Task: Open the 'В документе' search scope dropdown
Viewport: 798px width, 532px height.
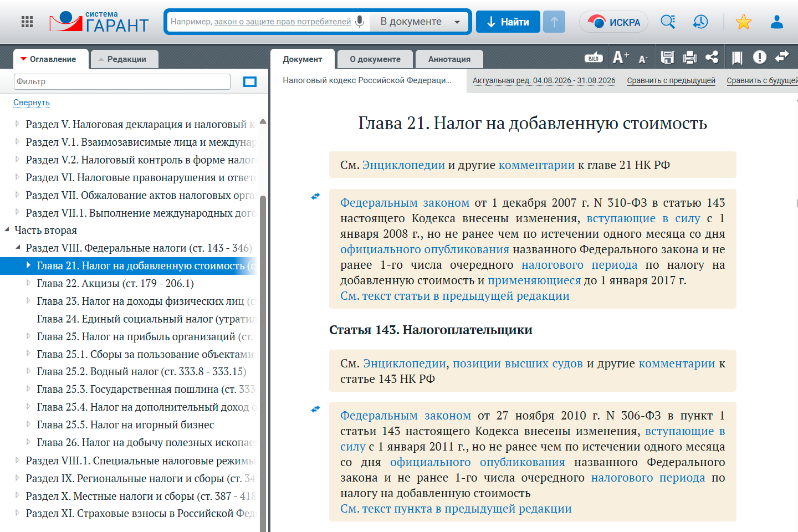Action: 420,22
